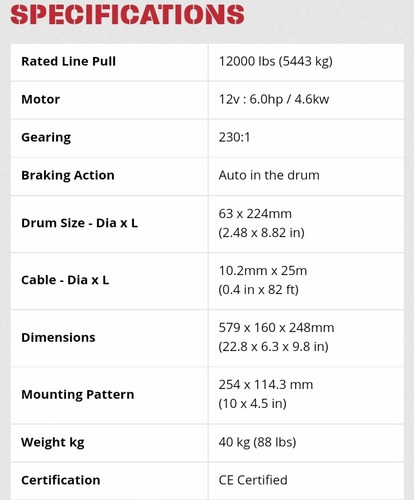Viewport: 414px width, 500px height.
Task: Select the Drum Size - Dia x L label
Action: [x=79, y=223]
